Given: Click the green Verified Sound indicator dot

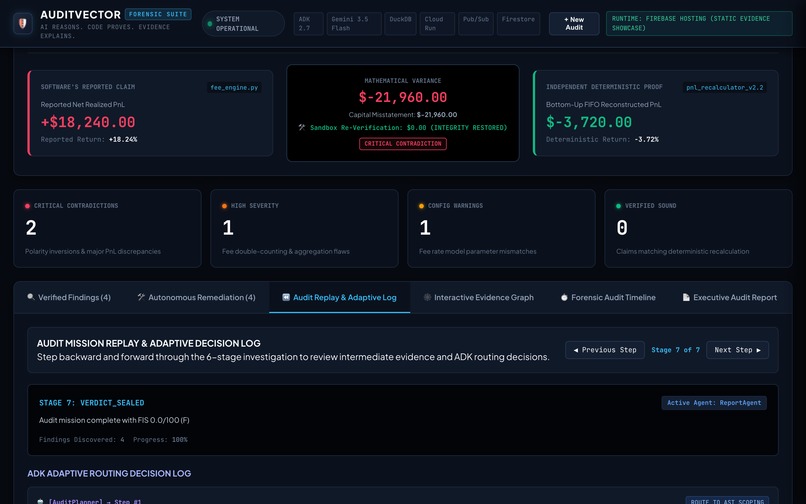Looking at the screenshot, I should [618, 206].
